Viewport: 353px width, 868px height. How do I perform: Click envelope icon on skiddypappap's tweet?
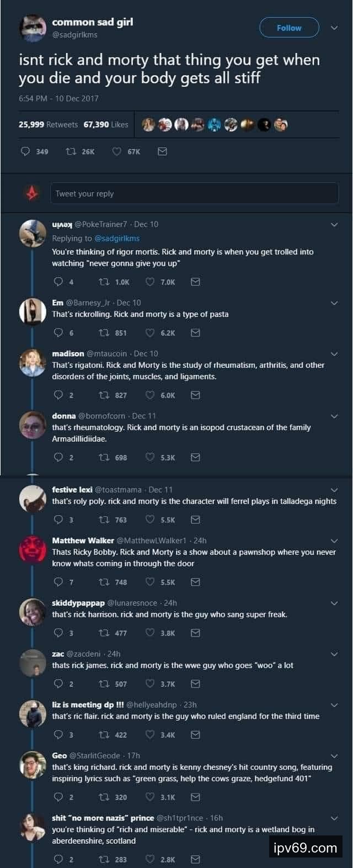pyautogui.click(x=195, y=633)
